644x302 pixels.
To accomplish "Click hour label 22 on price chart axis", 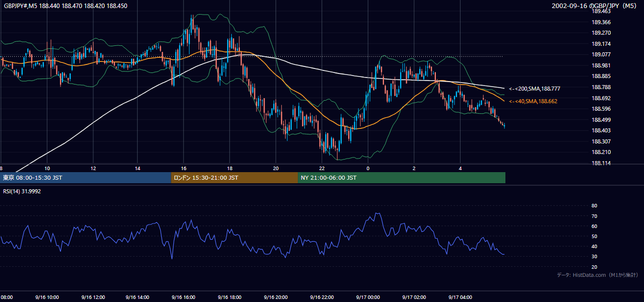I will (322, 168).
